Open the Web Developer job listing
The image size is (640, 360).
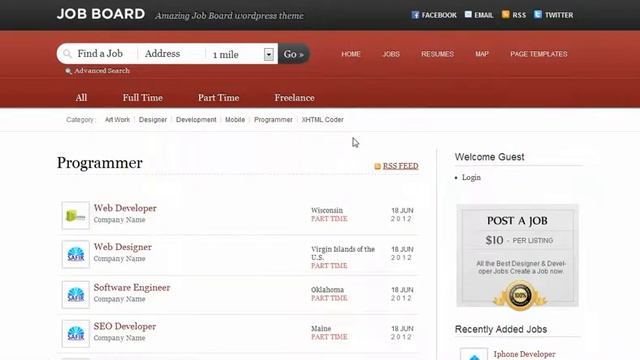tap(125, 208)
